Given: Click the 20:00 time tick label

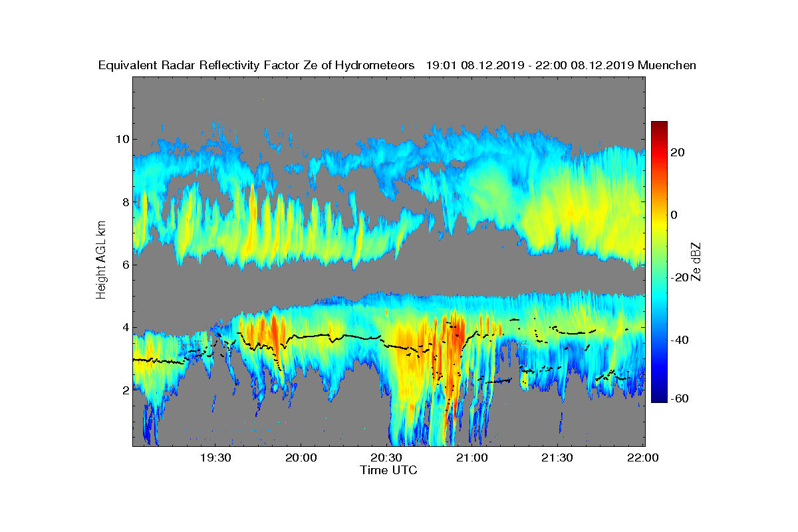Looking at the screenshot, I should [x=301, y=458].
